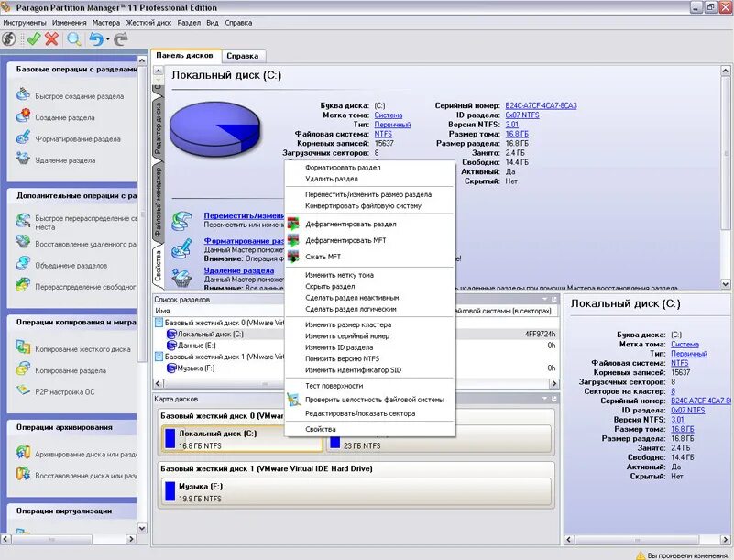Viewport: 734px width, 560px height.
Task: Click Копирование раздела icon
Action: click(x=23, y=368)
